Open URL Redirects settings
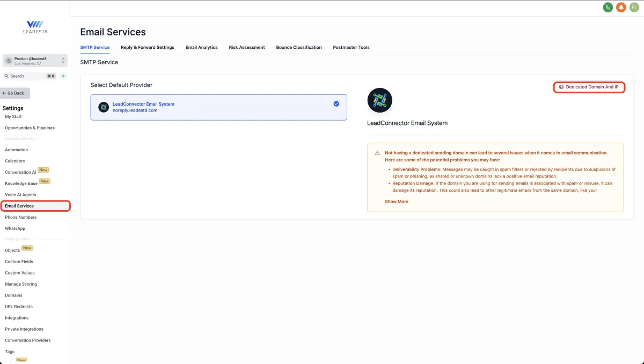This screenshot has width=644, height=364. pyautogui.click(x=19, y=307)
